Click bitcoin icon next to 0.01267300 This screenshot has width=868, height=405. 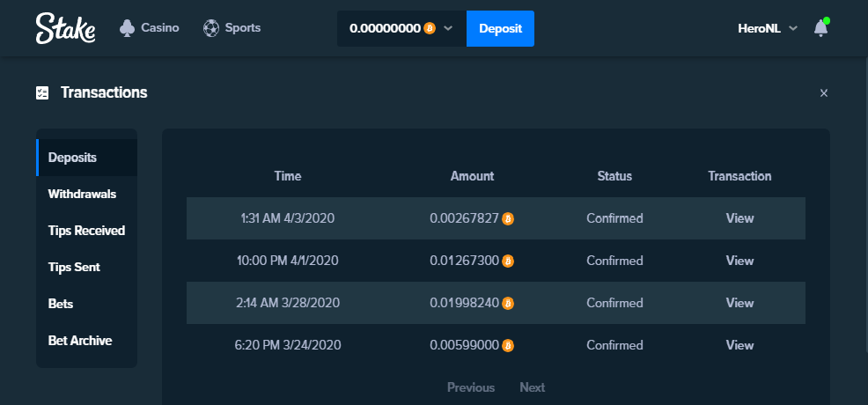pos(508,261)
